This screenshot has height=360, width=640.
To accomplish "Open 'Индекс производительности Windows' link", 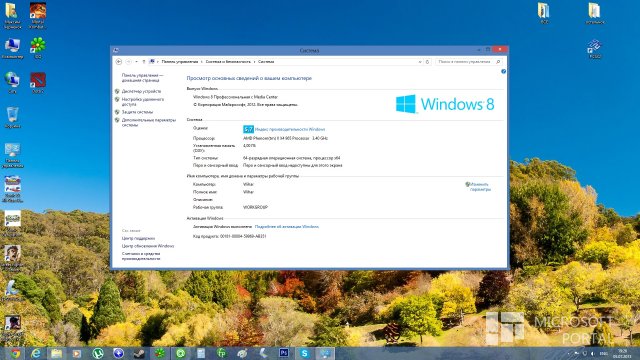I will point(290,129).
